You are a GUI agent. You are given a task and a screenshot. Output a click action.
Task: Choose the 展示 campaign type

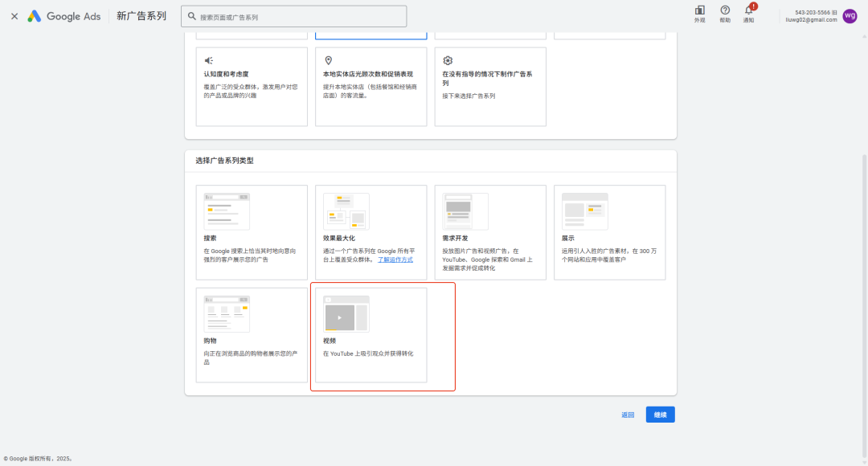[609, 232]
